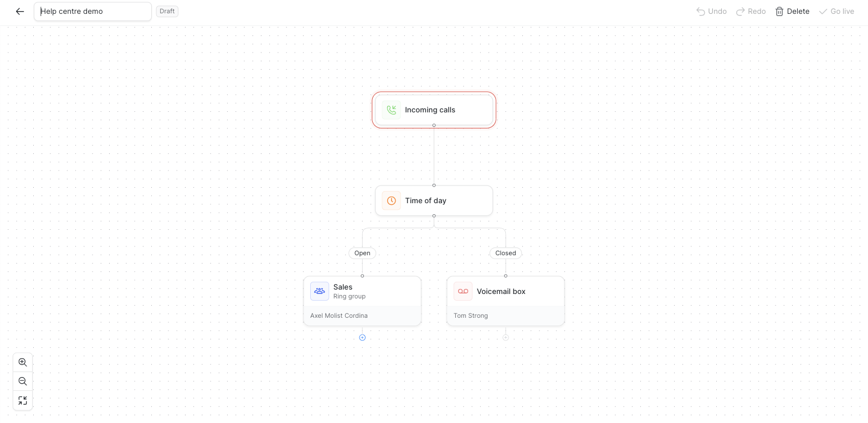
Task: Click the 'Ring group' subtitle text
Action: [350, 296]
